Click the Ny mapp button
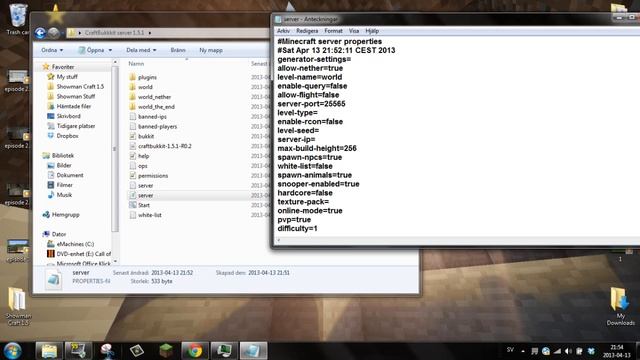This screenshot has width=640, height=360. [211, 50]
